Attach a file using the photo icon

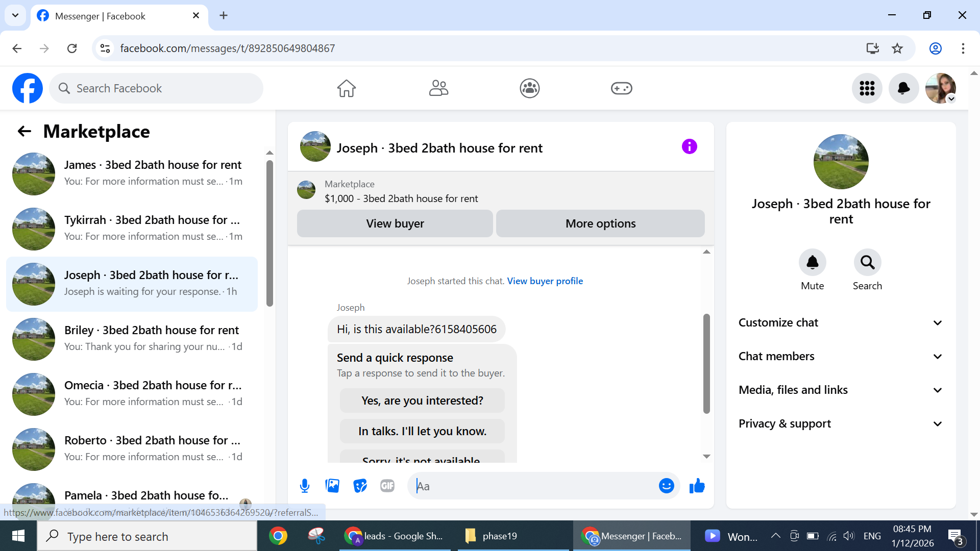click(332, 486)
